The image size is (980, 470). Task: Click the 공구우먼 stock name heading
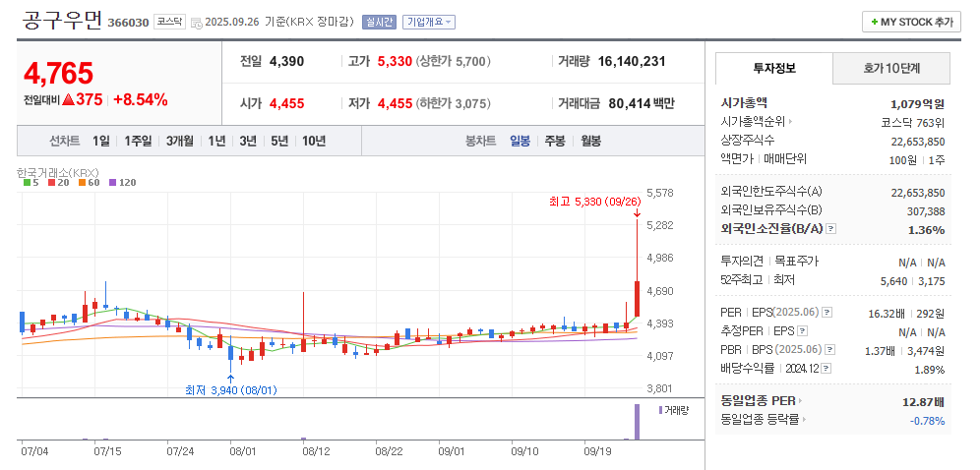click(62, 20)
